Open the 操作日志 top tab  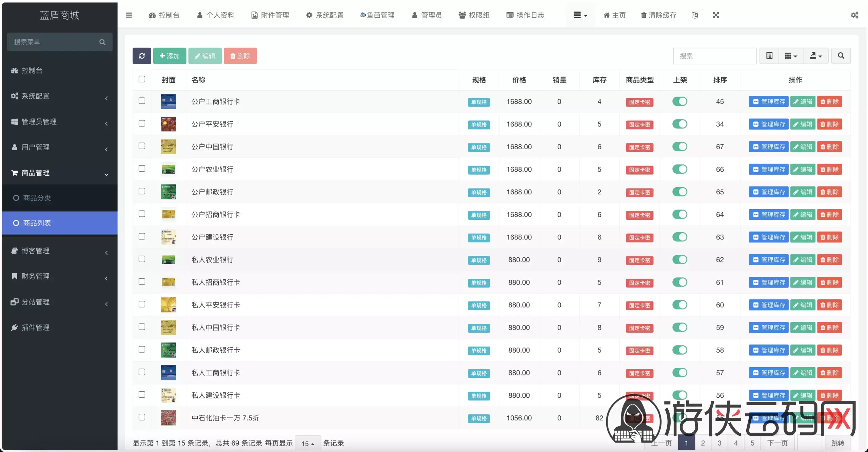526,15
